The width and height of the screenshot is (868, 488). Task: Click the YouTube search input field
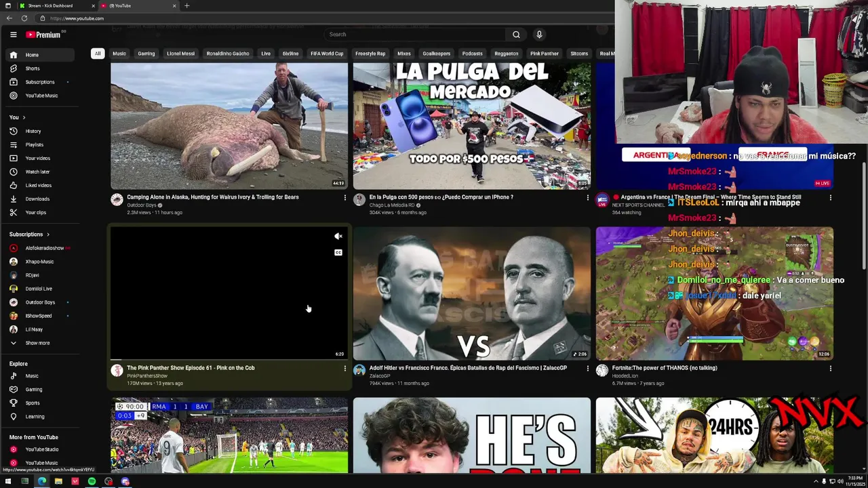[414, 35]
